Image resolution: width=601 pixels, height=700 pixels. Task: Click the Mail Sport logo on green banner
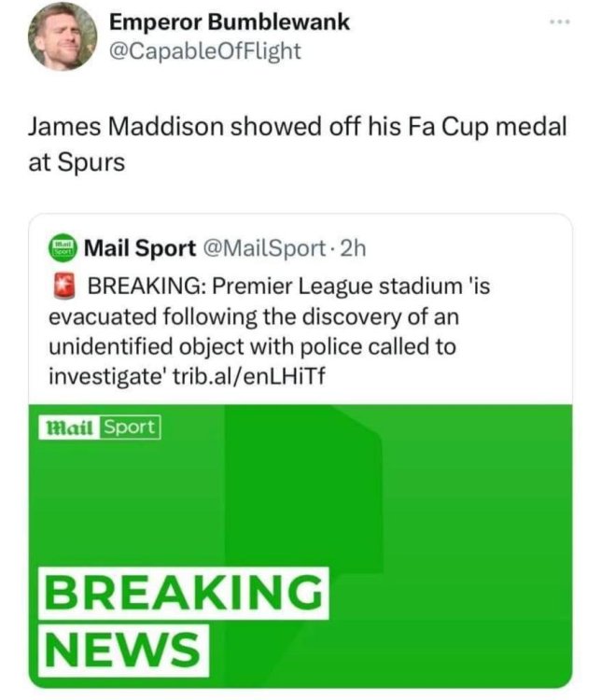click(x=100, y=427)
